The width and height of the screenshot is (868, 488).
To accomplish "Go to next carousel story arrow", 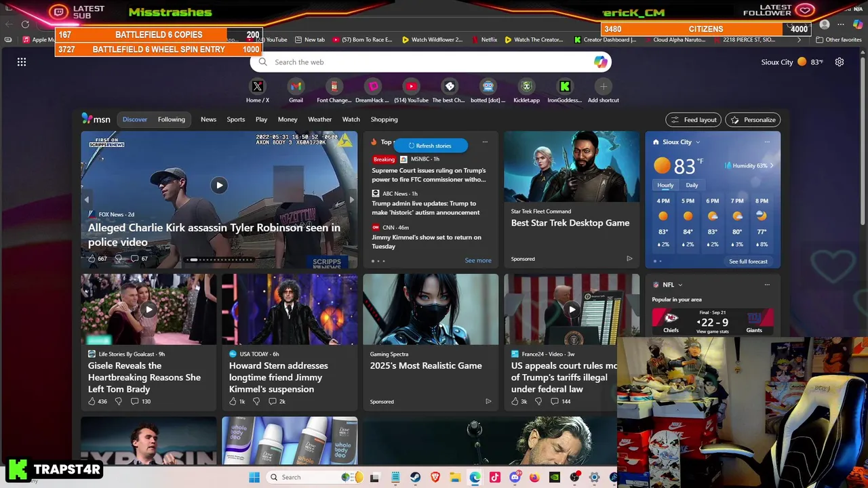I will click(351, 200).
